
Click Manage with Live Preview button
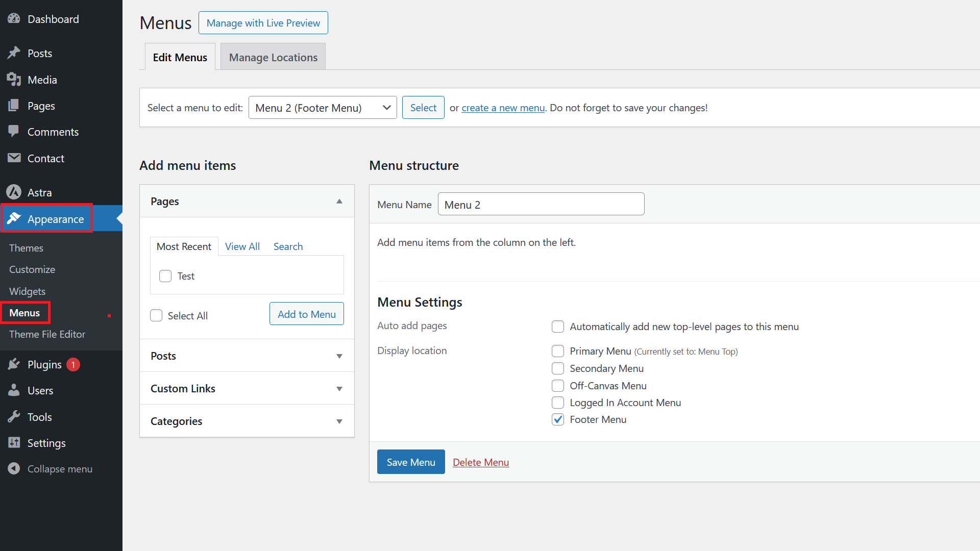[263, 22]
